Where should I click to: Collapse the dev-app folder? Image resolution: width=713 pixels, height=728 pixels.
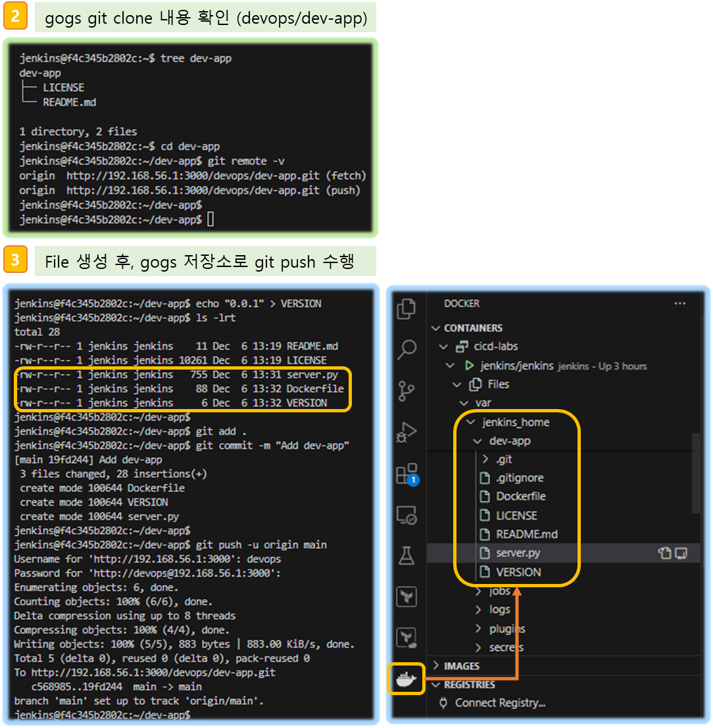point(478,441)
